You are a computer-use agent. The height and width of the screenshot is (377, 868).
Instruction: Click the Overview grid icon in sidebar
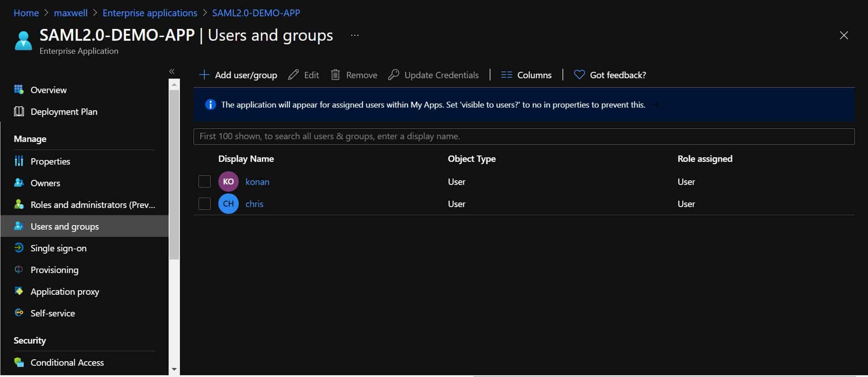tap(19, 90)
